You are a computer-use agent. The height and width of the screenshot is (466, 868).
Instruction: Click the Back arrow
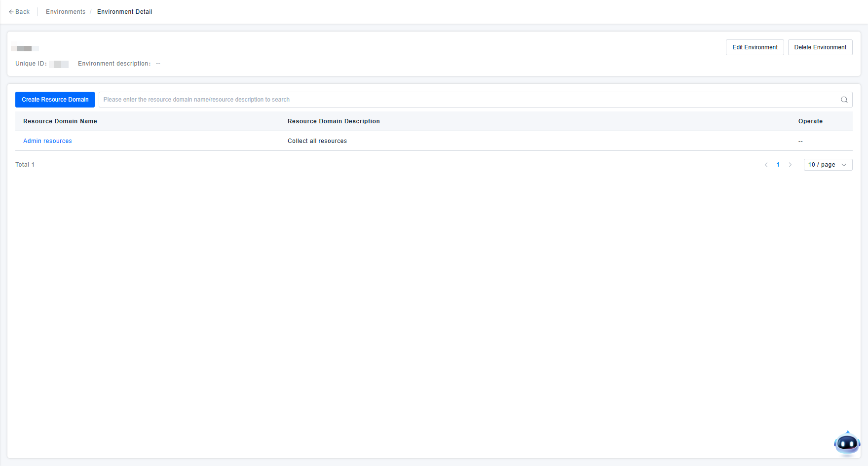tap(19, 12)
